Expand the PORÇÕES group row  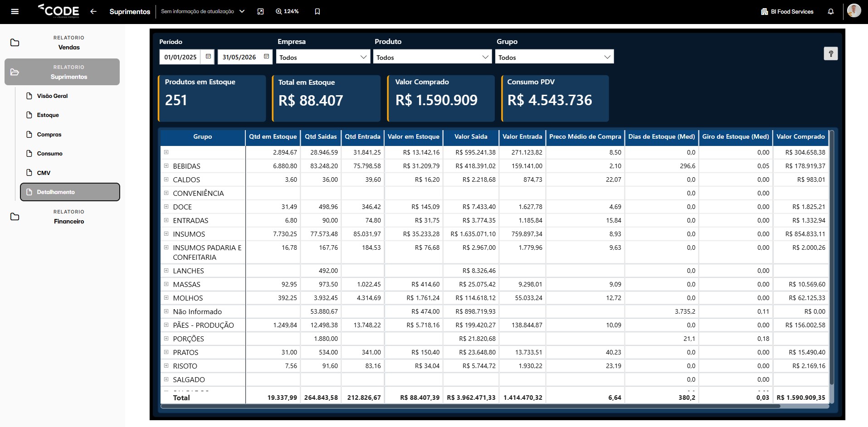pyautogui.click(x=166, y=338)
